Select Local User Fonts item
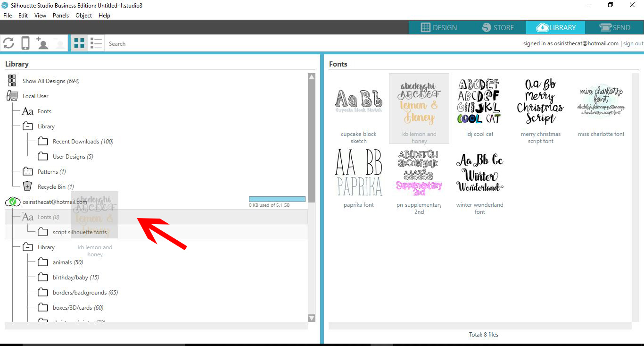This screenshot has height=346, width=644. pyautogui.click(x=44, y=111)
